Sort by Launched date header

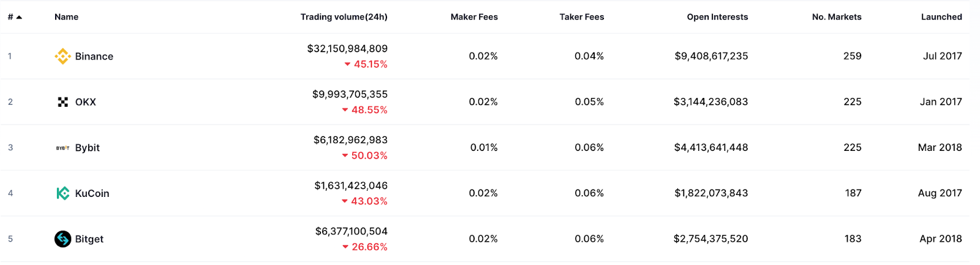tap(941, 17)
